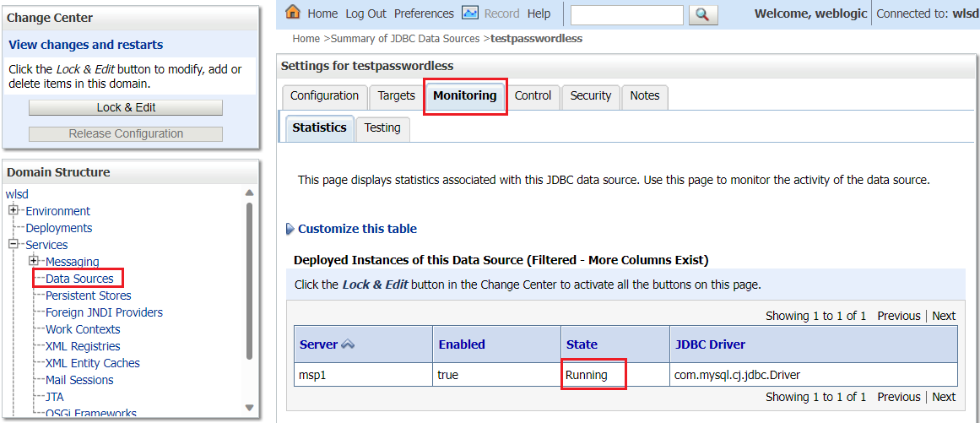Click the Server column sort icon

click(348, 344)
